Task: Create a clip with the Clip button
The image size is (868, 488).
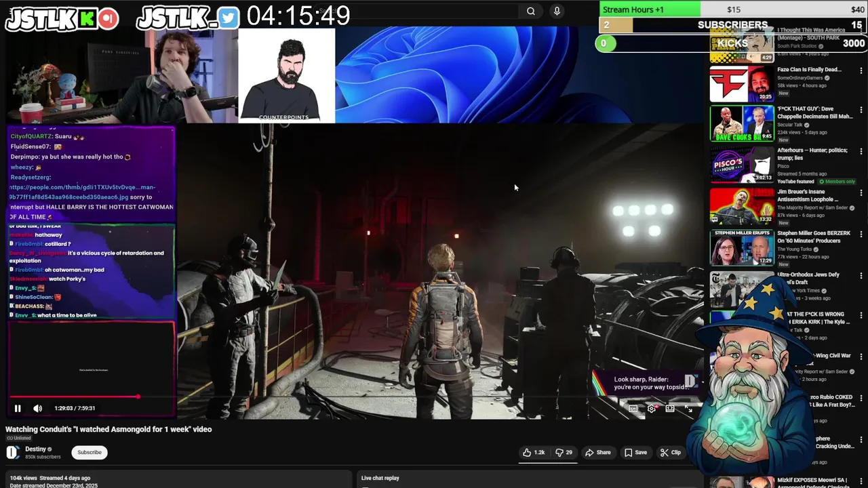Action: point(671,452)
